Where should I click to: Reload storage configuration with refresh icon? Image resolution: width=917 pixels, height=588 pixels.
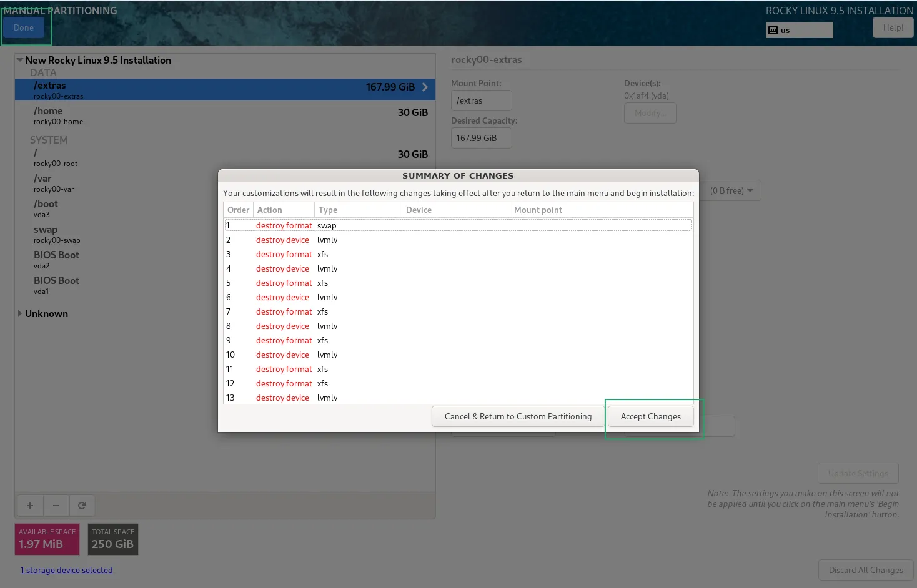tap(82, 506)
